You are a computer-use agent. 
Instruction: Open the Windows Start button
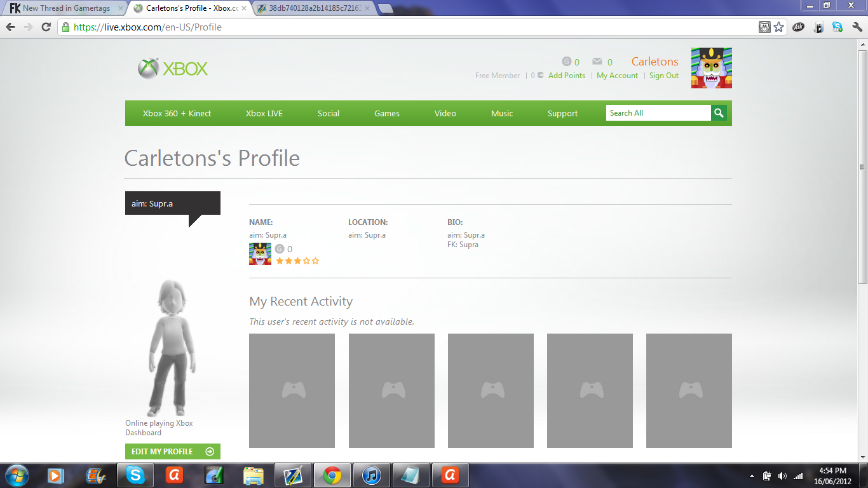pos(17,475)
